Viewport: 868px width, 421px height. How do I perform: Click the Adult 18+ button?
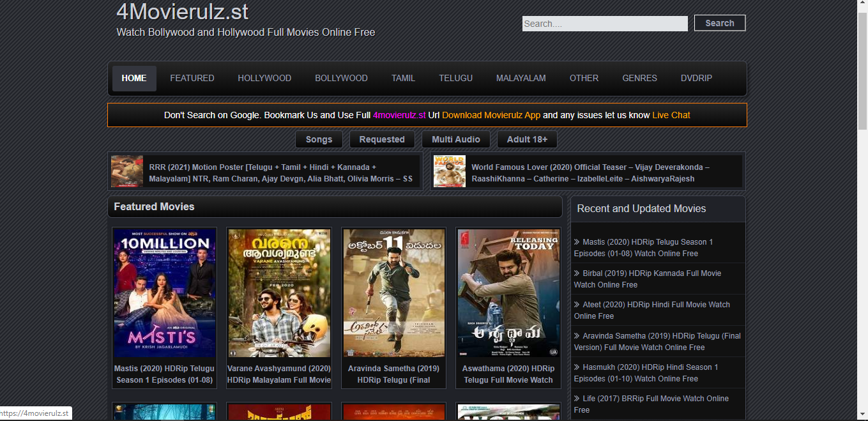coord(527,139)
